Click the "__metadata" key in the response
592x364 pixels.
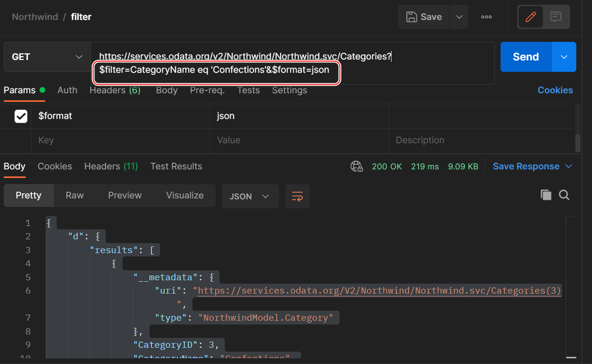(165, 277)
